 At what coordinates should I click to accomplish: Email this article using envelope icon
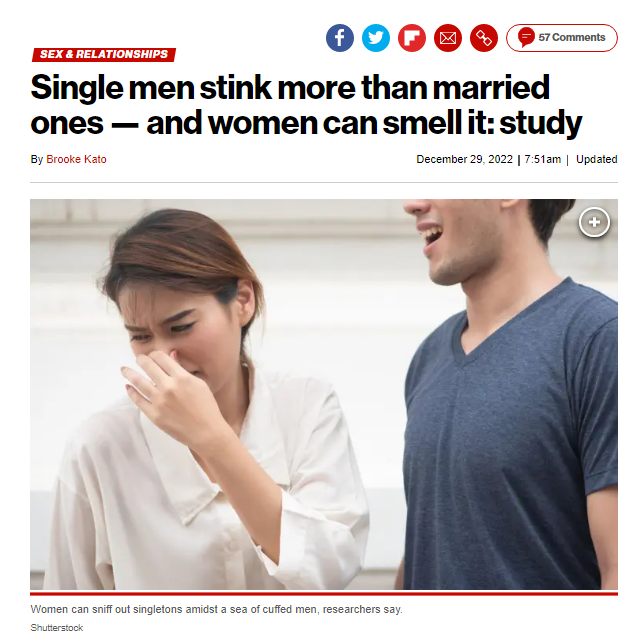point(448,38)
